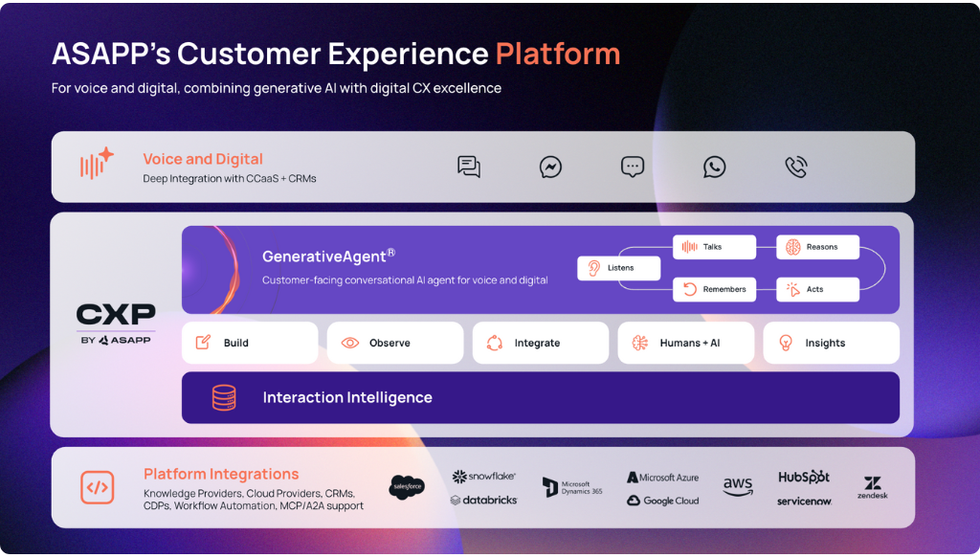Click the Zendesk logo
980x558 pixels.
(x=873, y=487)
